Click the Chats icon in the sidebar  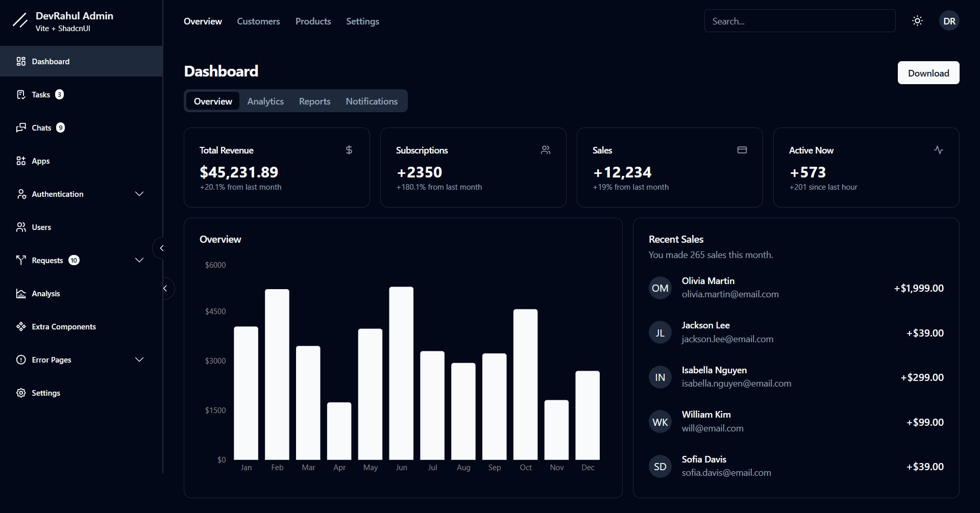click(20, 127)
